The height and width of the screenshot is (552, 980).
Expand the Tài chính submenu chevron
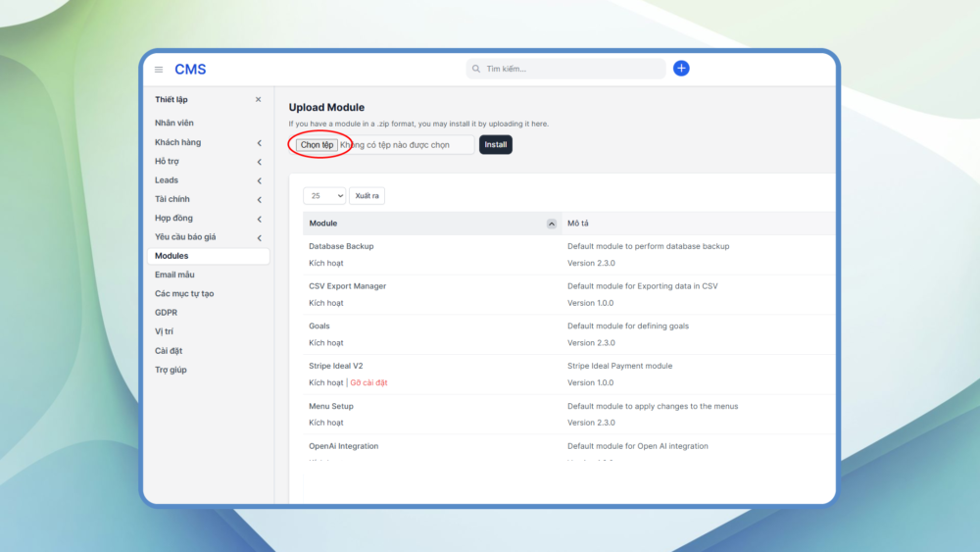tap(260, 200)
